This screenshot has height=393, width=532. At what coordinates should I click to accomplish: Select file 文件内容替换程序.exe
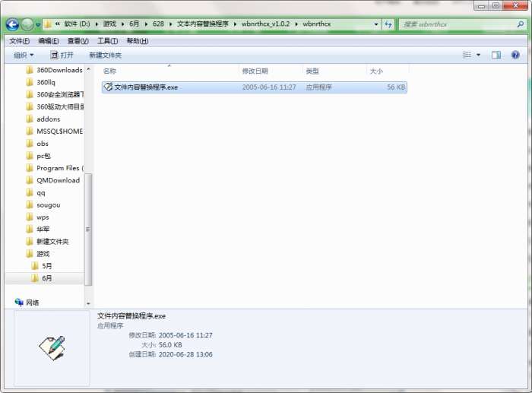point(254,87)
